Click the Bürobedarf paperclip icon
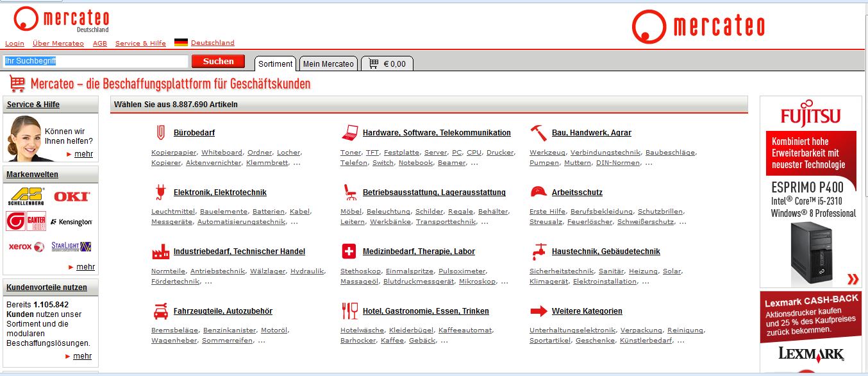This screenshot has height=376, width=868. [x=160, y=133]
